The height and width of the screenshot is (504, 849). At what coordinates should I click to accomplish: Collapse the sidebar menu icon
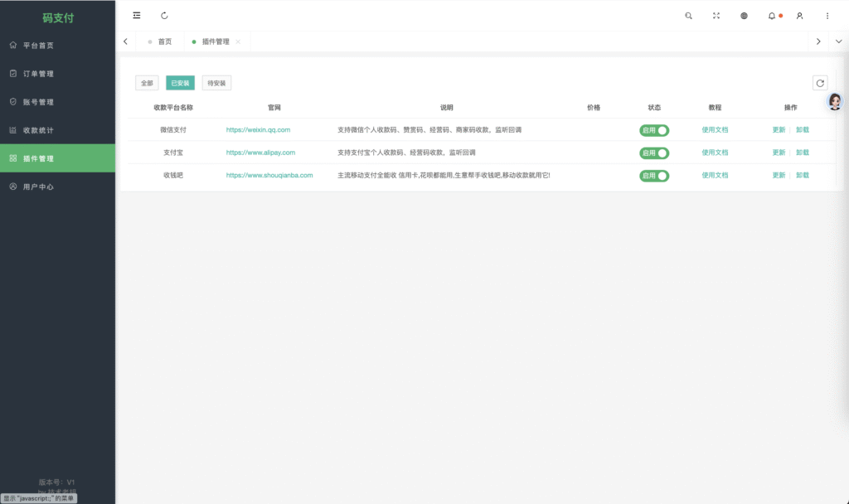(137, 16)
